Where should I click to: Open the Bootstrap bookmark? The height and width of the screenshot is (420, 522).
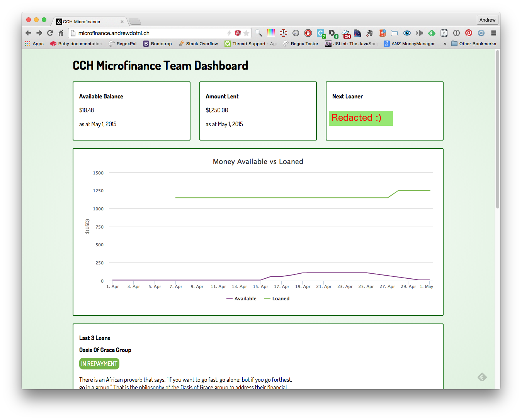click(158, 44)
